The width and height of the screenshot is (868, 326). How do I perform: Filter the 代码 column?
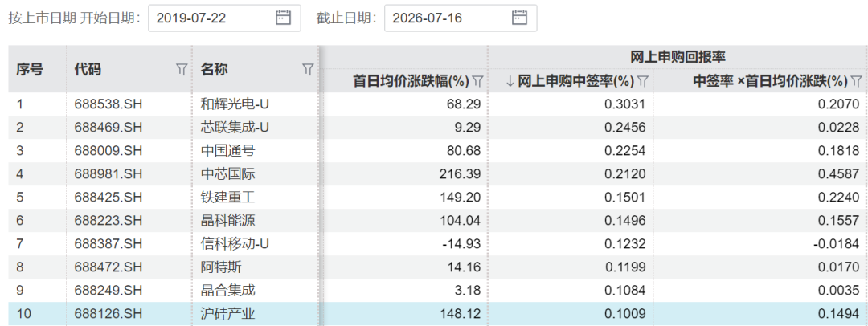pyautogui.click(x=182, y=69)
